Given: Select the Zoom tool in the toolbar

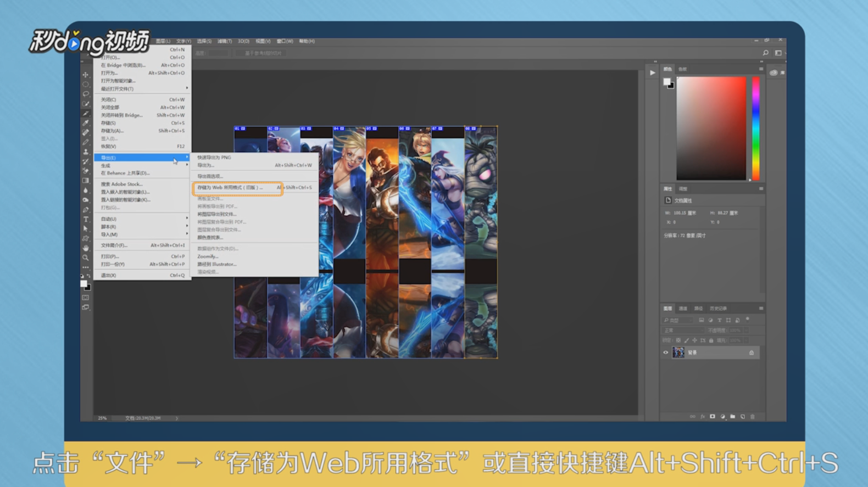Looking at the screenshot, I should point(86,258).
